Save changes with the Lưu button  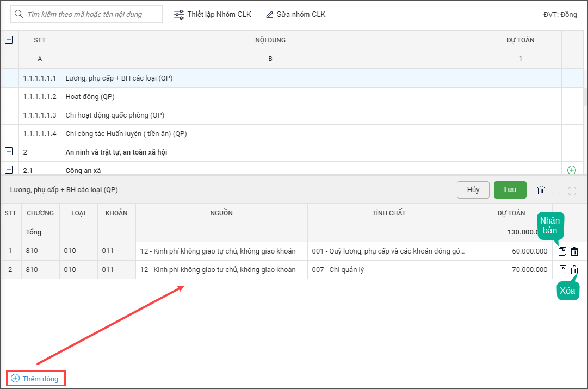click(510, 190)
